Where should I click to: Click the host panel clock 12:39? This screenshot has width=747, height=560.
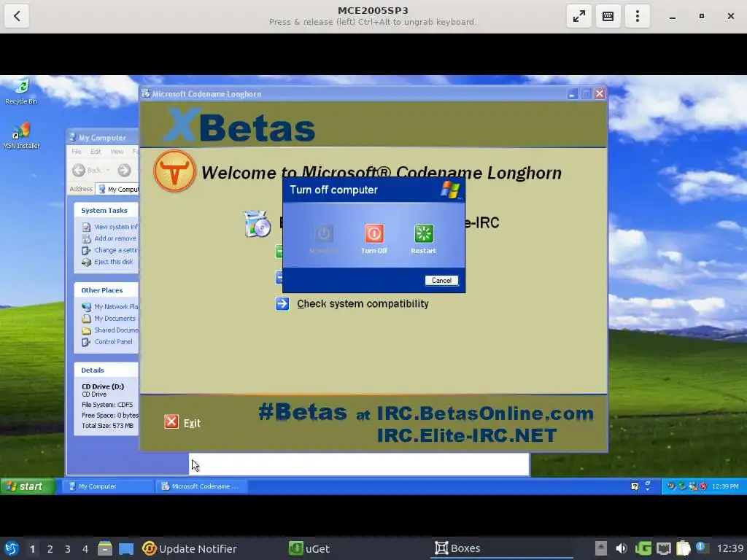pyautogui.click(x=729, y=548)
